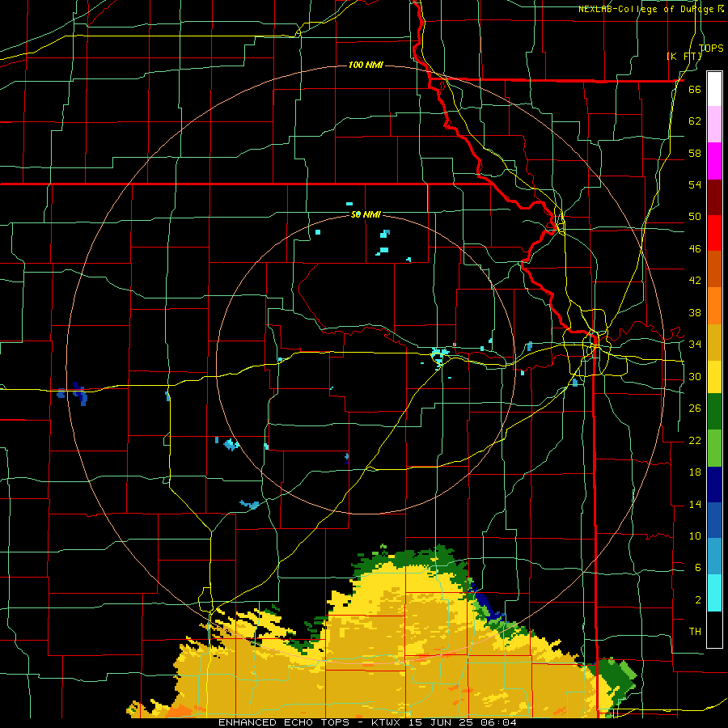This screenshot has width=728, height=728.
Task: Click the "62" legend value
Action: (695, 121)
